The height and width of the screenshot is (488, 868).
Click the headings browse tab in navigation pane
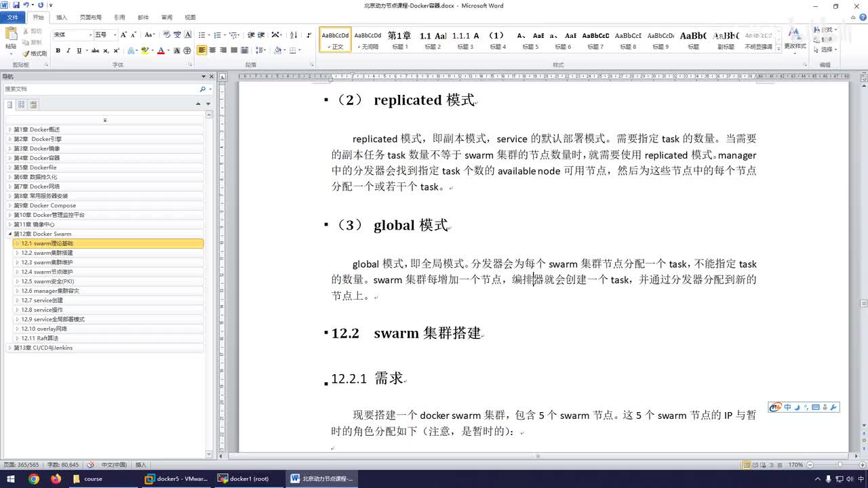pos(10,104)
